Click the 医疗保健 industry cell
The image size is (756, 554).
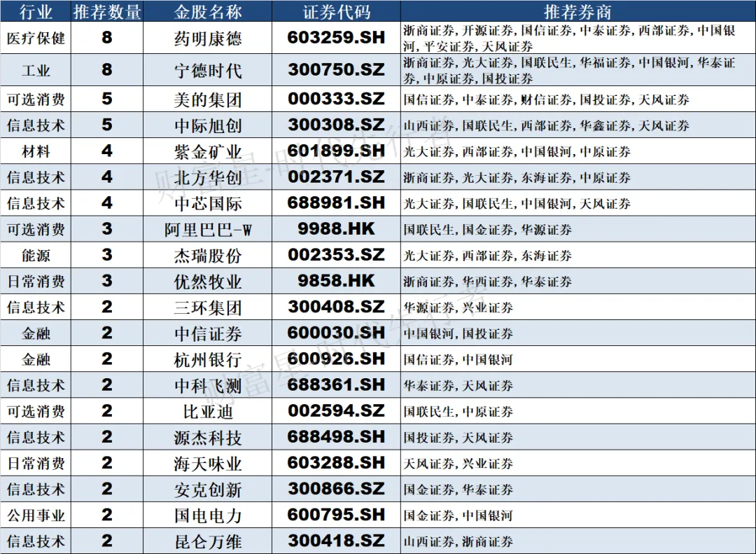click(x=36, y=38)
